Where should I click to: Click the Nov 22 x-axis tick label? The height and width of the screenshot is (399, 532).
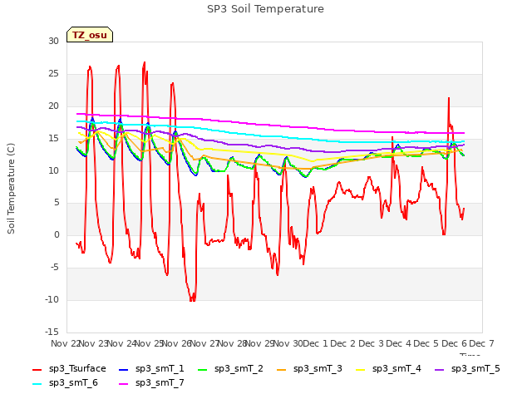click(65, 343)
